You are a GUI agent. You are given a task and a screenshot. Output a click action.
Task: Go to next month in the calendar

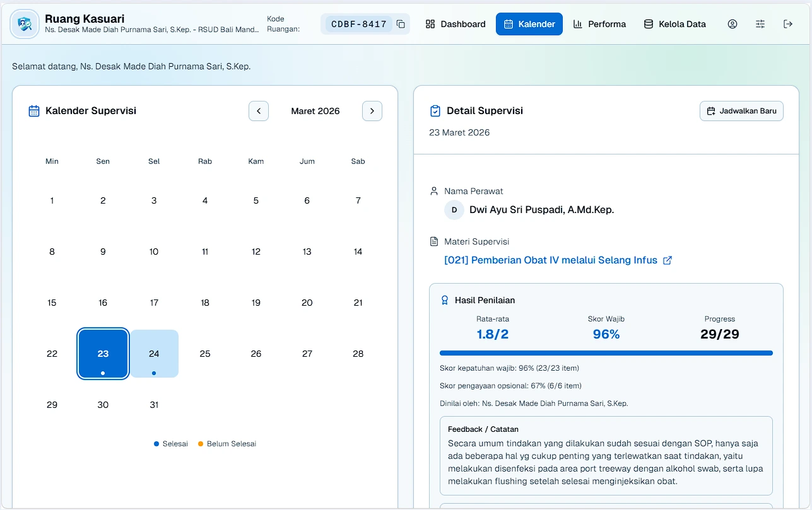372,111
